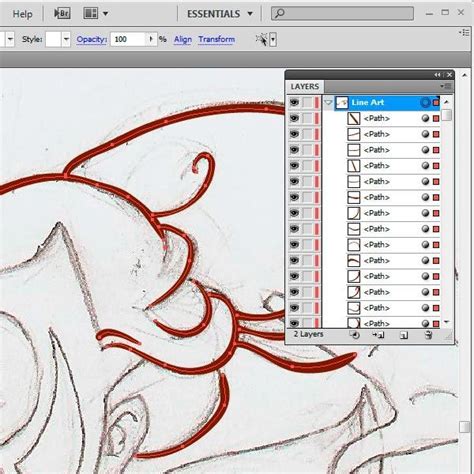Click the Style swatch box
The image size is (474, 474).
53,39
